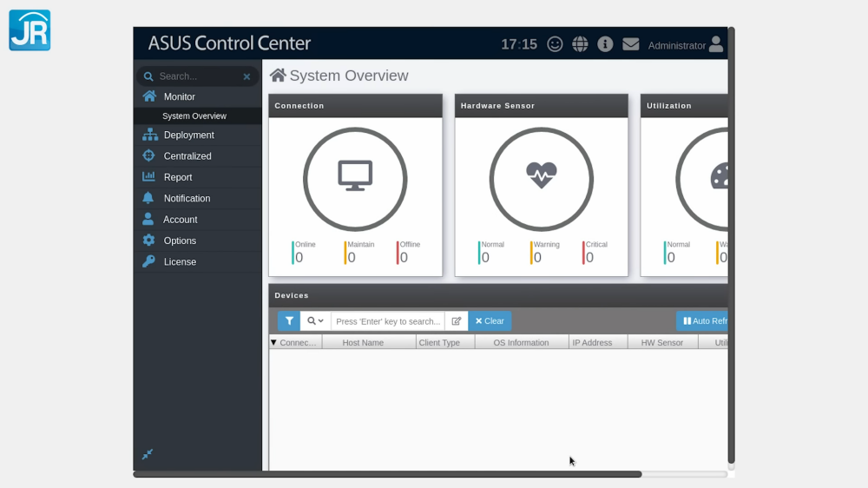This screenshot has width=868, height=488.
Task: Click the Connection monitor circle icon
Action: click(x=355, y=179)
